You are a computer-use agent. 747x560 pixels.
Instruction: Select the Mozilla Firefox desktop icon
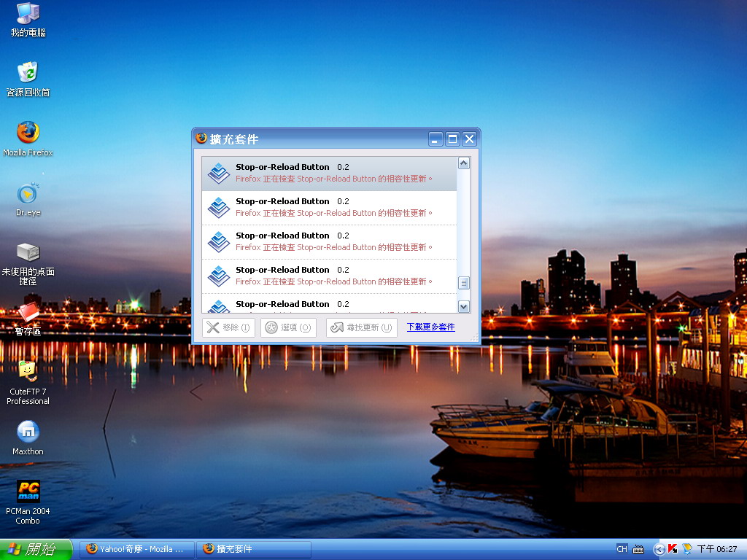point(28,139)
